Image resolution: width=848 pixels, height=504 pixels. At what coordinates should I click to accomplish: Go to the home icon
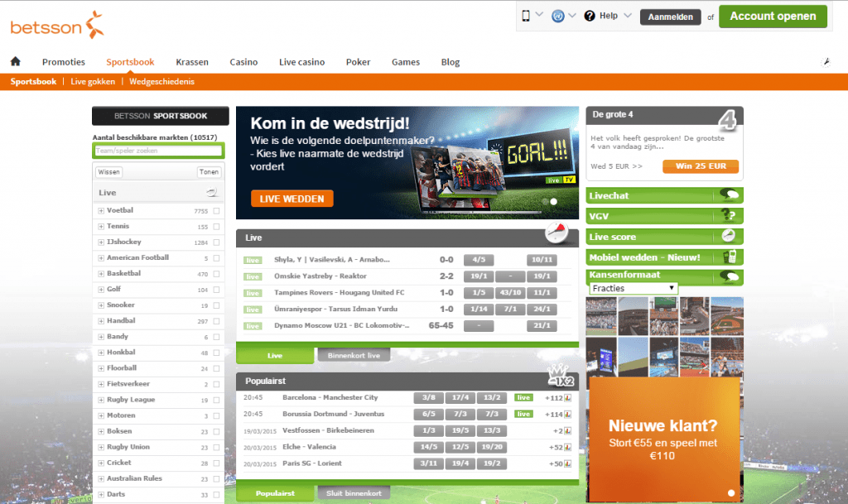[x=16, y=61]
